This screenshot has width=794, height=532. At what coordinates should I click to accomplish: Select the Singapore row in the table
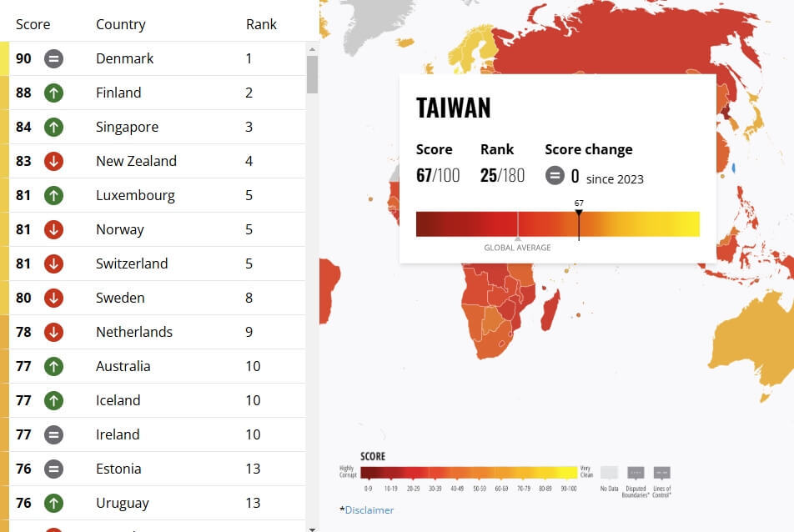click(157, 127)
